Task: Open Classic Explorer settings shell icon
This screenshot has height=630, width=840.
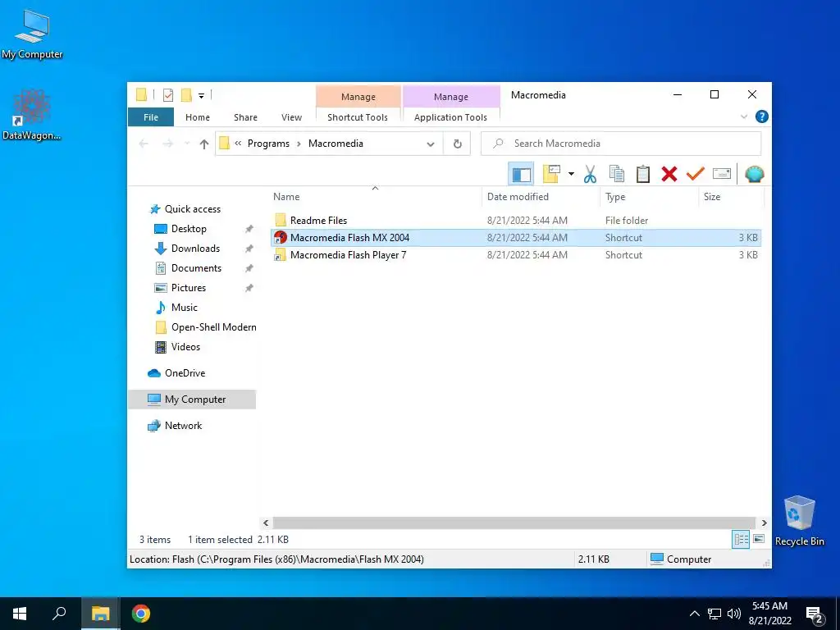Action: point(755,174)
